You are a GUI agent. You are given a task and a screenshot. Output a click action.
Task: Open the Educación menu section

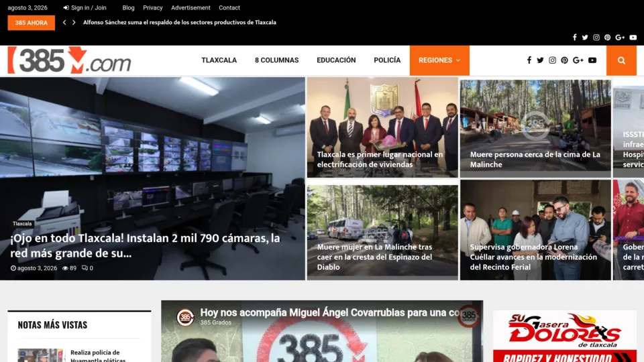click(336, 60)
